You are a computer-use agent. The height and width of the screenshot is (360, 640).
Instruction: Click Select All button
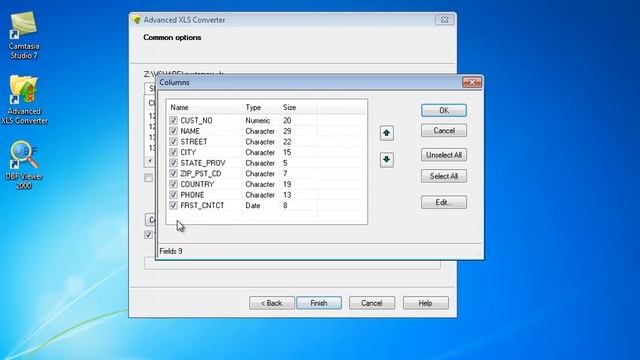[x=444, y=176]
